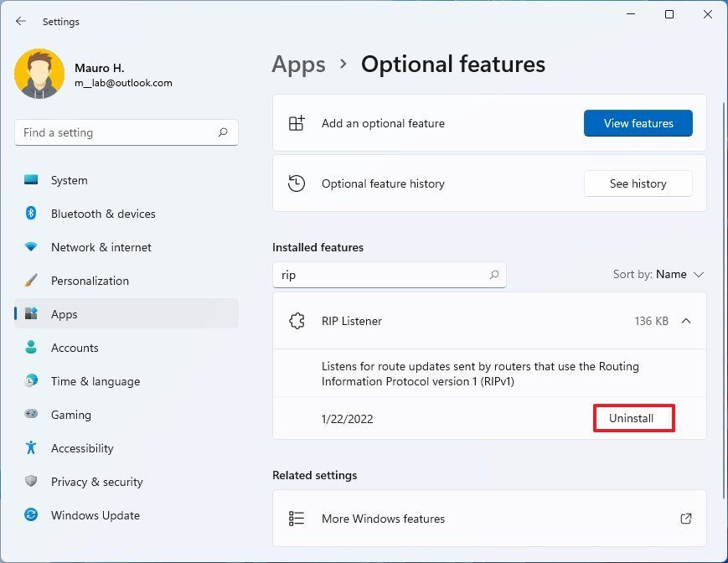Screen dimensions: 728x563
Task: Select Privacy & security in the sidebar
Action: tap(96, 482)
